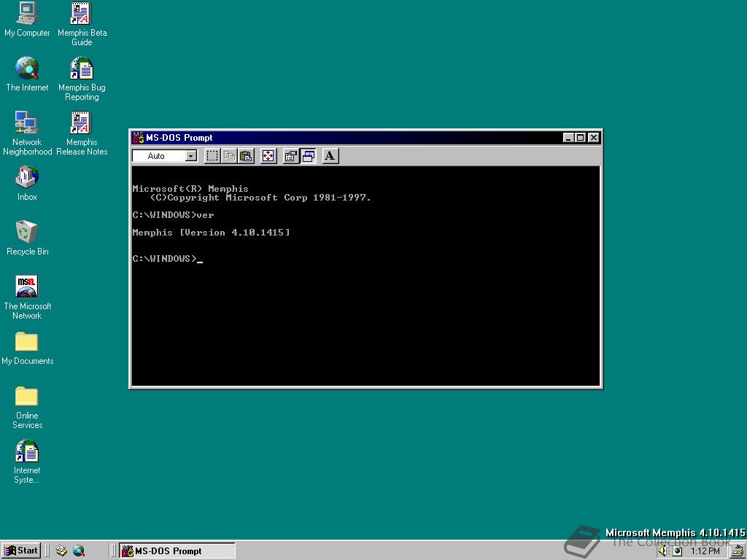Select the Mark tool in MS-DOS toolbar
The height and width of the screenshot is (560, 747).
[x=212, y=156]
